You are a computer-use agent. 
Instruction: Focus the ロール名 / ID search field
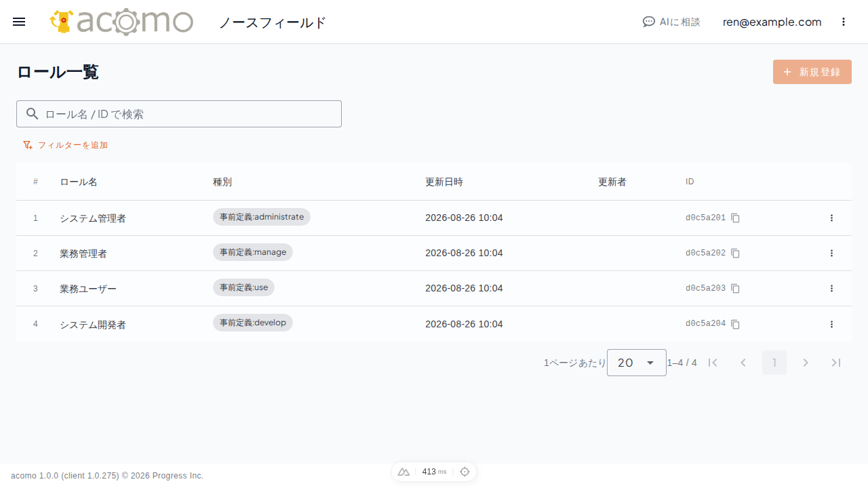(179, 114)
